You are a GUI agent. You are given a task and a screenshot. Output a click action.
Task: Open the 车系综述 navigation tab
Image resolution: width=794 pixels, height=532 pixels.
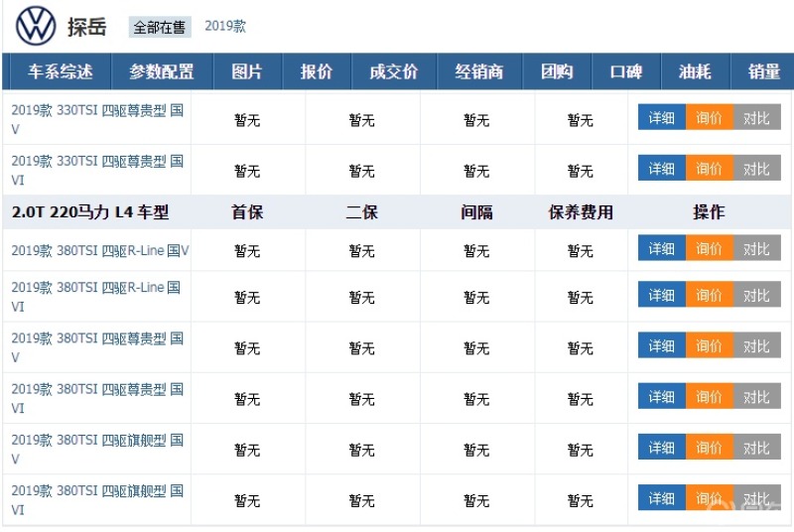pos(61,71)
